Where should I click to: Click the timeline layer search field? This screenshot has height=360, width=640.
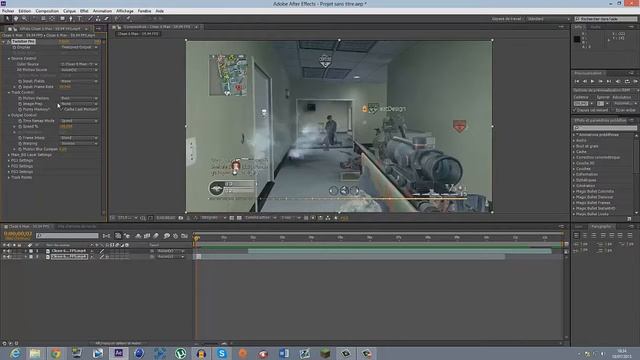67,236
